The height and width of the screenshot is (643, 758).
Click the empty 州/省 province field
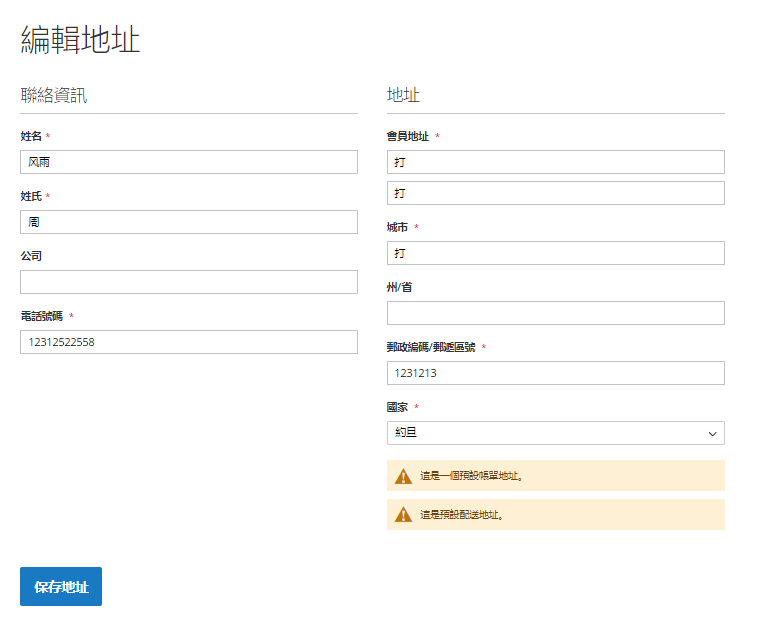coord(555,313)
